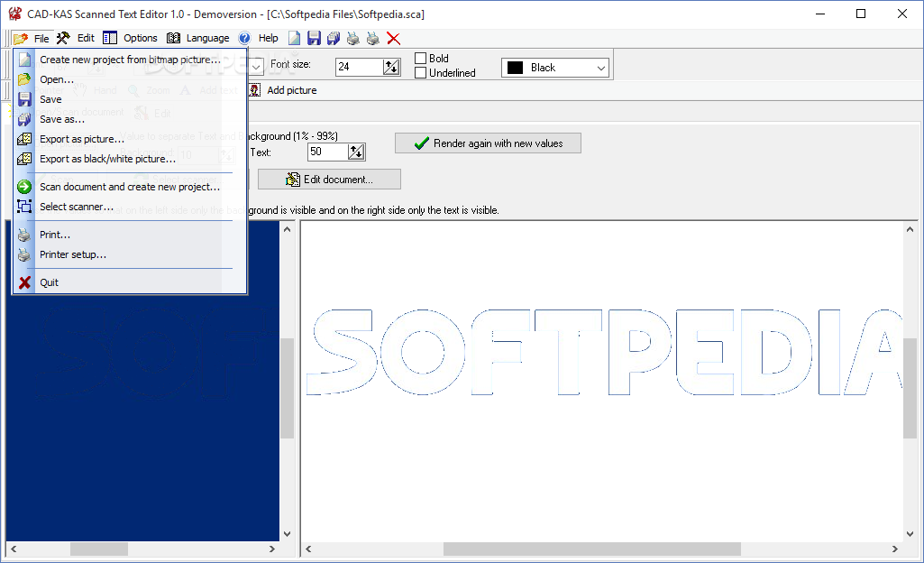Choose Printer setup... menu entry
Viewport: 924px width, 563px height.
(x=130, y=254)
